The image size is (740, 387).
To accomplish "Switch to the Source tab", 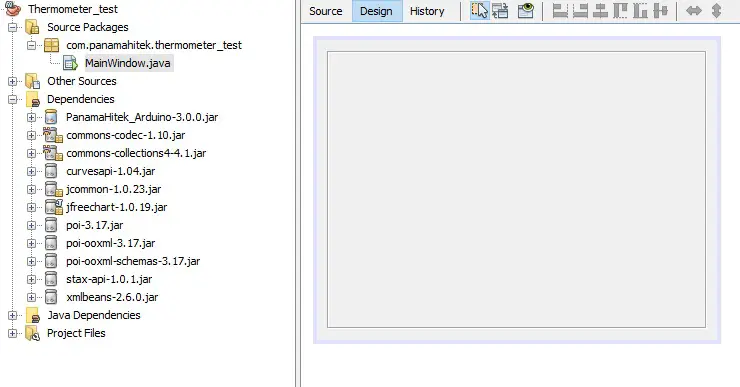I will pos(326,11).
